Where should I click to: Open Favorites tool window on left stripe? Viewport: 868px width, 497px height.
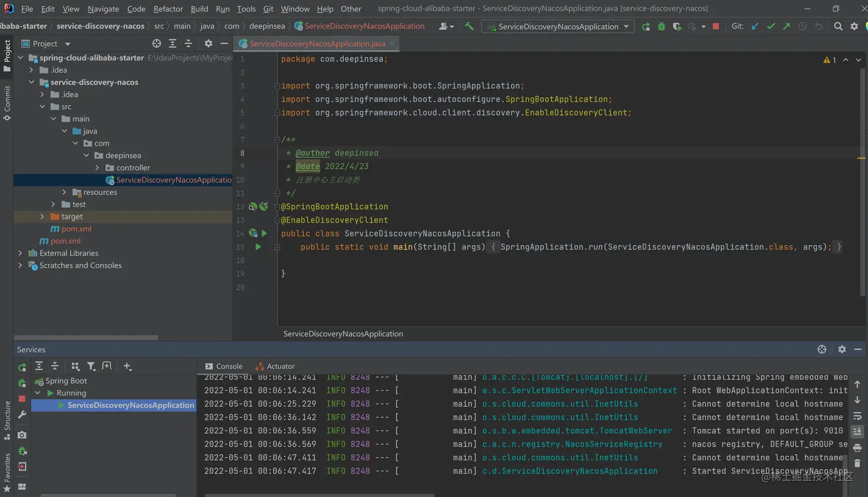point(7,472)
